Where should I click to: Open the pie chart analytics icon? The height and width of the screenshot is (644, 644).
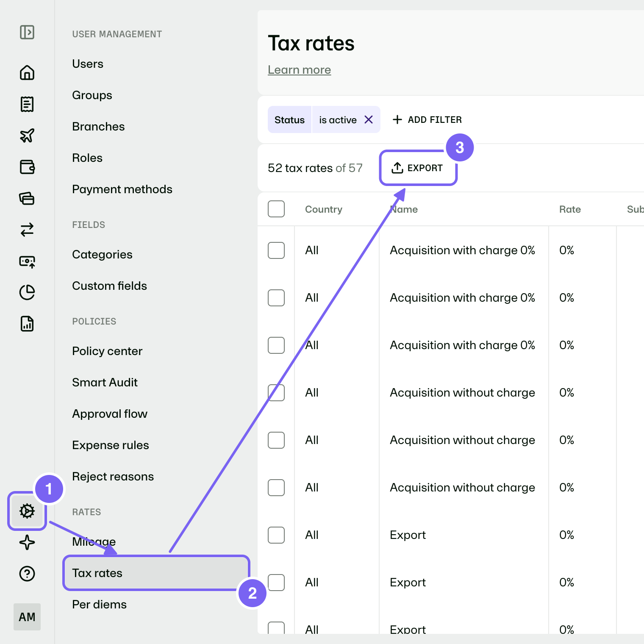tap(27, 292)
